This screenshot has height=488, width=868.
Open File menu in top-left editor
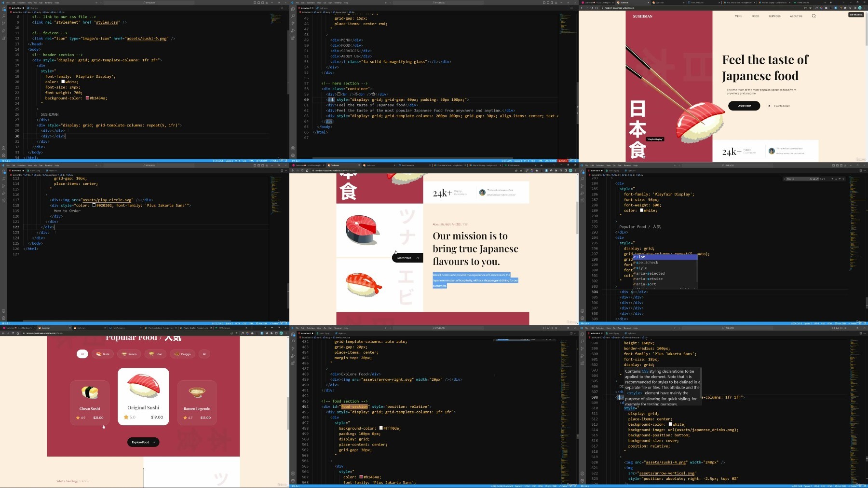point(8,2)
